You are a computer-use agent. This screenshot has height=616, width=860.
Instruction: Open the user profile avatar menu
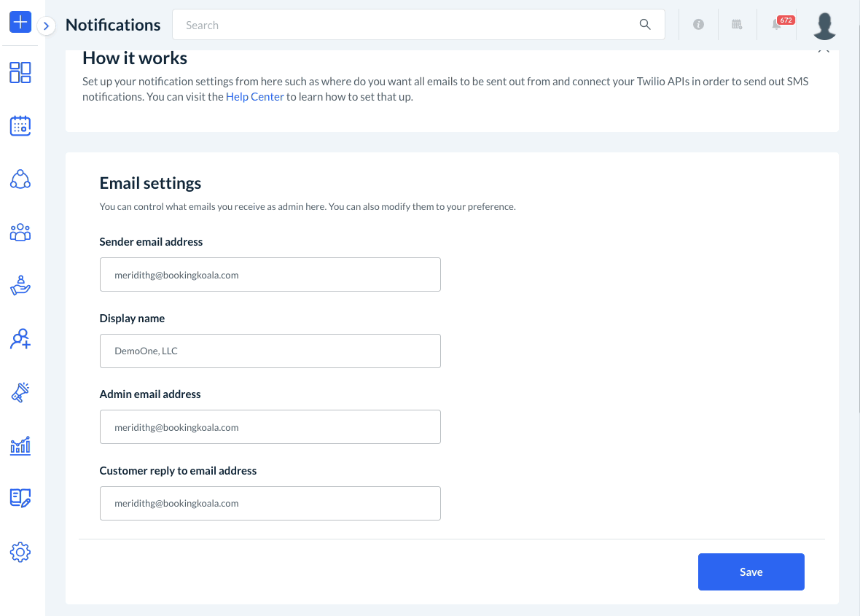(824, 26)
